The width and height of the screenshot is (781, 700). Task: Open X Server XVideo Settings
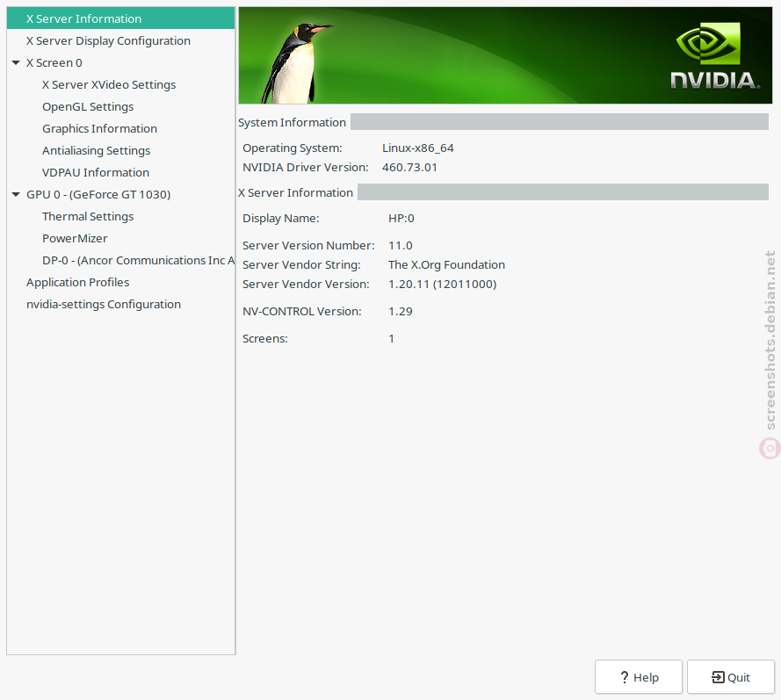[x=109, y=84]
